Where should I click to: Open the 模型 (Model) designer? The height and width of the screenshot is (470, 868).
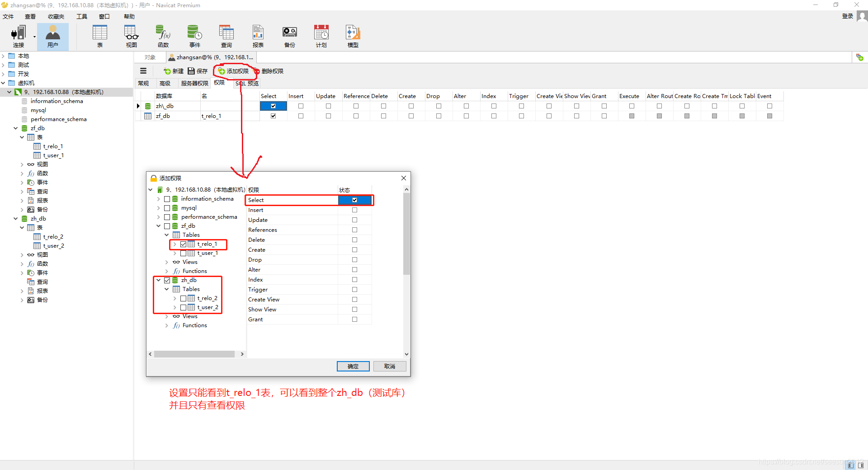(352, 36)
